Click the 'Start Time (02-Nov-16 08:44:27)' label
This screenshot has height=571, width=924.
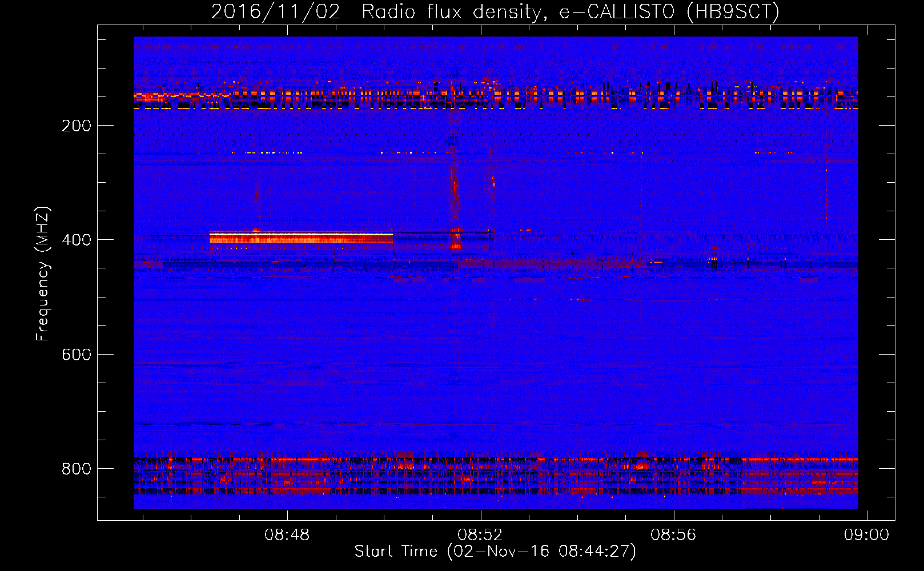coord(495,552)
